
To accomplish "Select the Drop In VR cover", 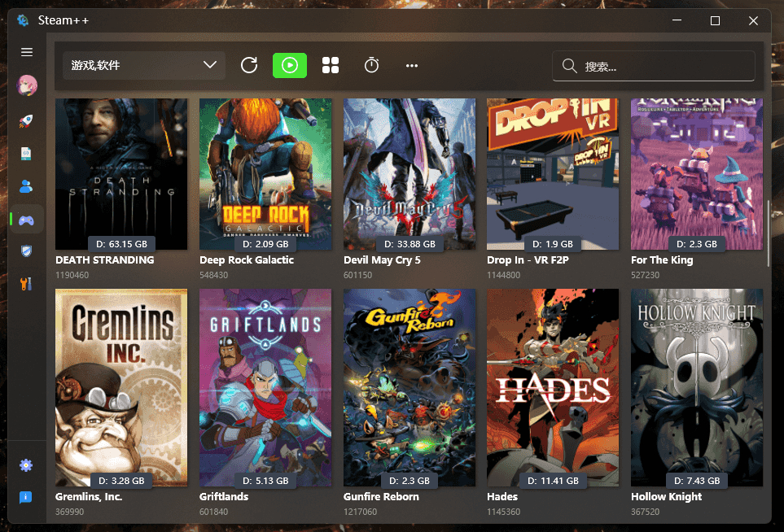I will pos(553,174).
